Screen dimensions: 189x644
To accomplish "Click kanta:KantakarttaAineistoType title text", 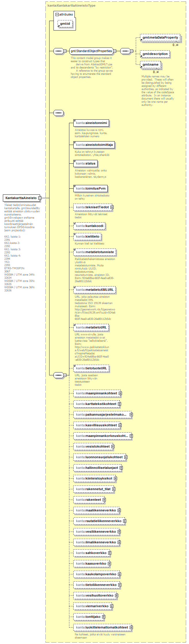I will click(72, 5).
